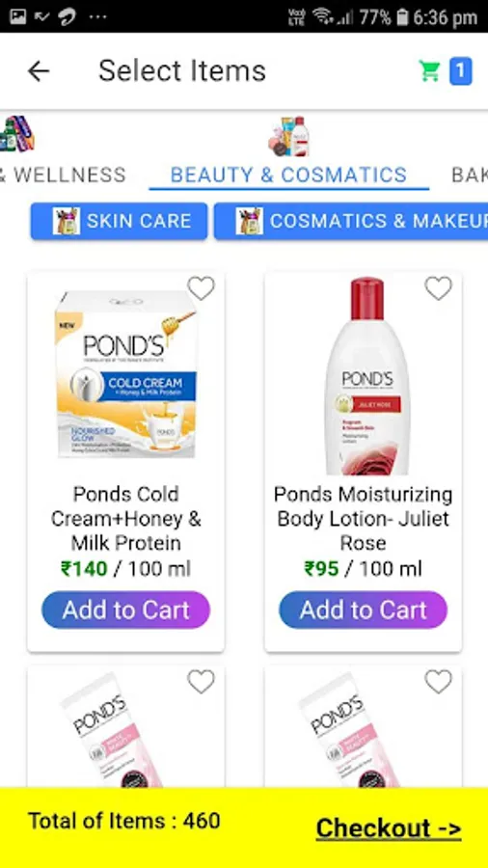Proceed via the Checkout link
Image resolution: width=488 pixels, height=868 pixels.
[x=389, y=828]
